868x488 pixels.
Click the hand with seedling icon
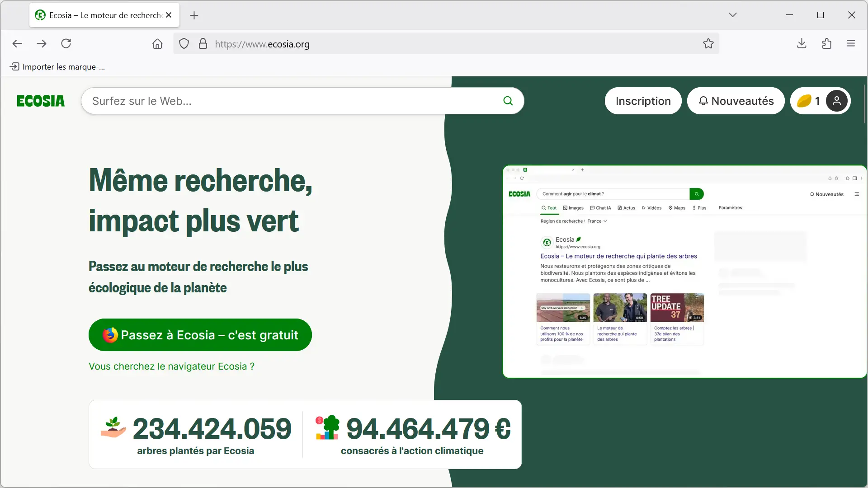[x=113, y=427]
